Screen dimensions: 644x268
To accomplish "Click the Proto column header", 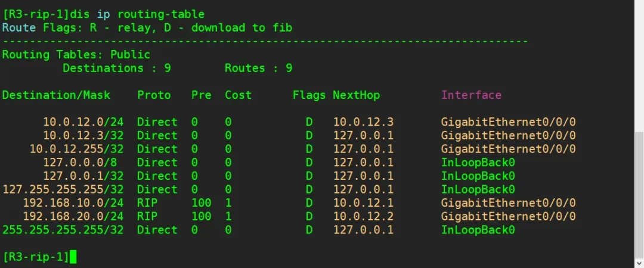I will coord(154,95).
